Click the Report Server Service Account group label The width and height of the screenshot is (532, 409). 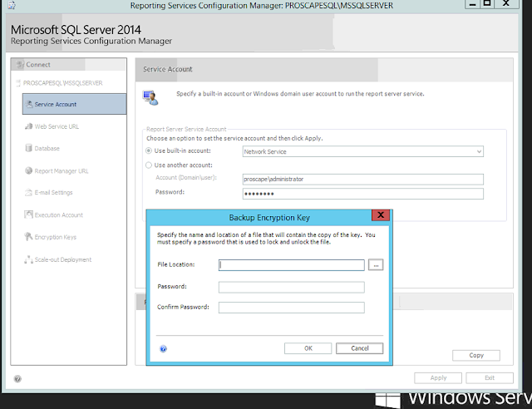tap(186, 129)
